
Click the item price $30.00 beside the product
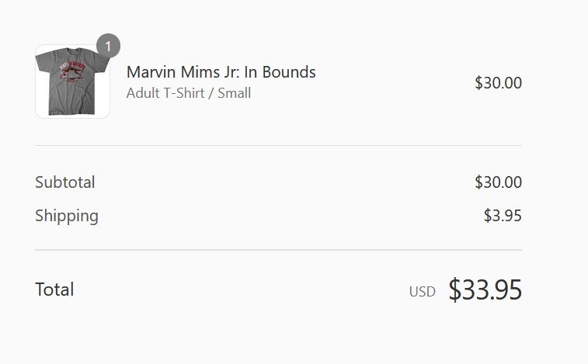click(498, 82)
